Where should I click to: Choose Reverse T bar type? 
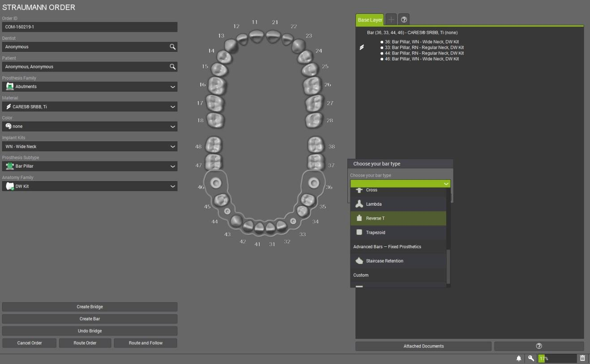coord(398,218)
